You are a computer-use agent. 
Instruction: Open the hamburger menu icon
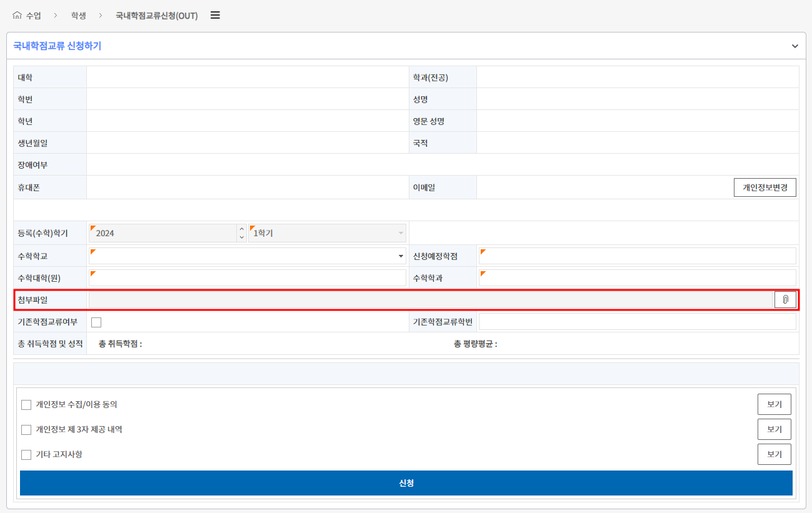click(x=215, y=16)
